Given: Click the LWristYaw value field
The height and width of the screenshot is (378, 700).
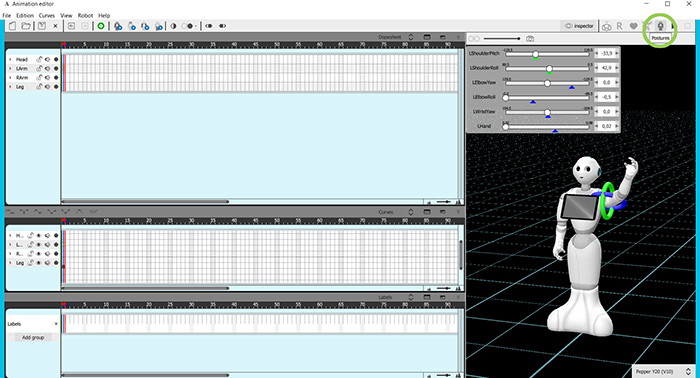Looking at the screenshot, I should (607, 112).
